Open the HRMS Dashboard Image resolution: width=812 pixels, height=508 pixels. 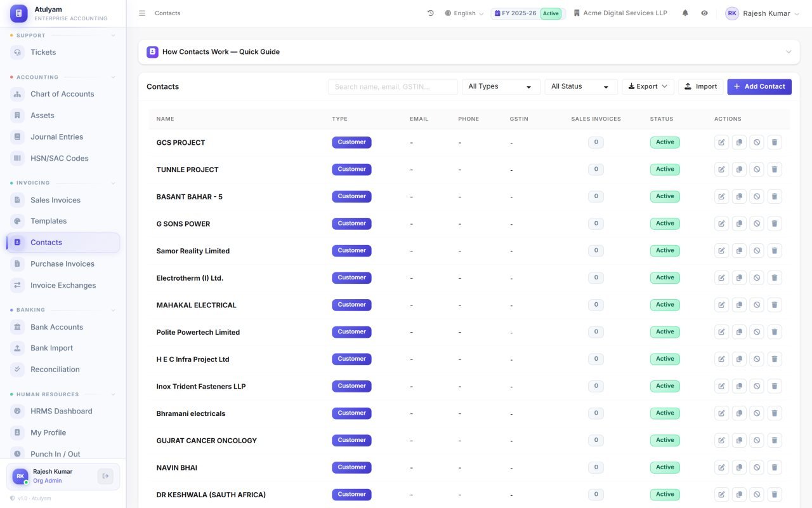click(63, 411)
